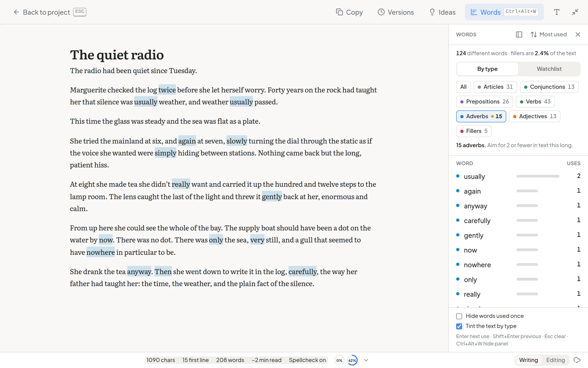Image resolution: width=588 pixels, height=368 pixels.
Task: Switch to Writing mode
Action: tap(528, 360)
